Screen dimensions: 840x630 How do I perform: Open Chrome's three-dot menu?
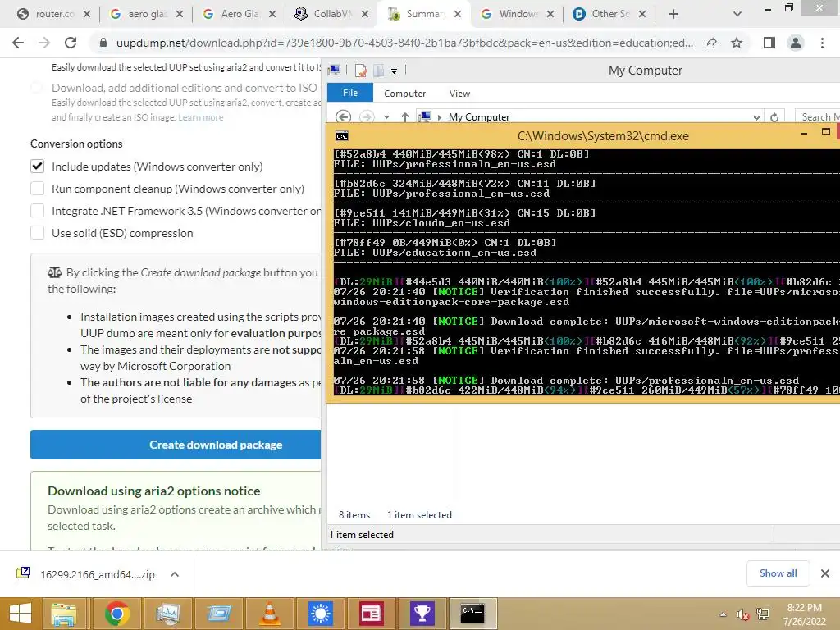(x=822, y=43)
